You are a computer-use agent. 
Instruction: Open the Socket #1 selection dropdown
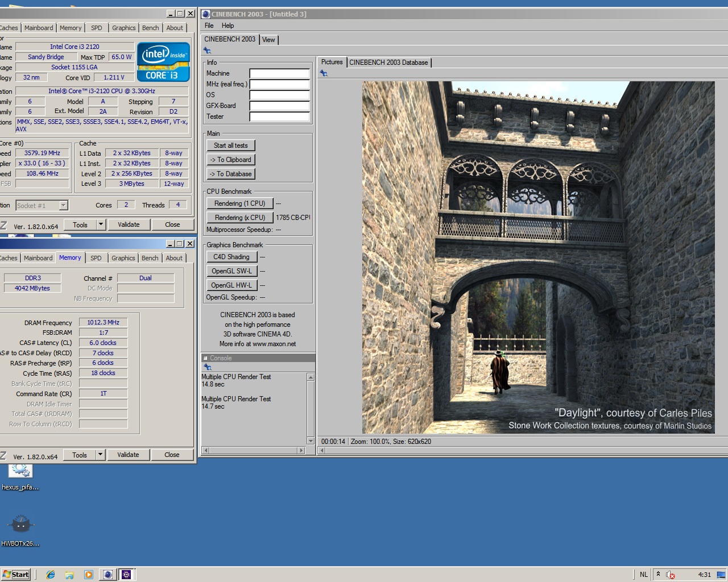pos(63,206)
